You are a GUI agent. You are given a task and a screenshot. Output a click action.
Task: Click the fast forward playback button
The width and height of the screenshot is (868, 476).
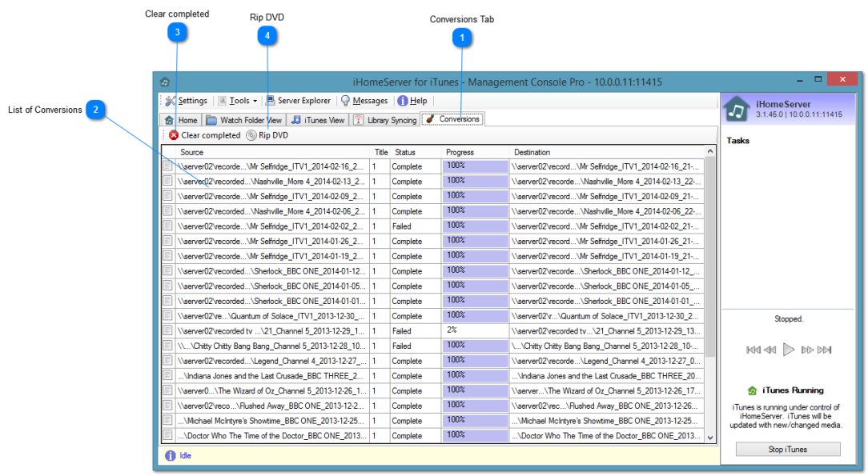click(807, 350)
